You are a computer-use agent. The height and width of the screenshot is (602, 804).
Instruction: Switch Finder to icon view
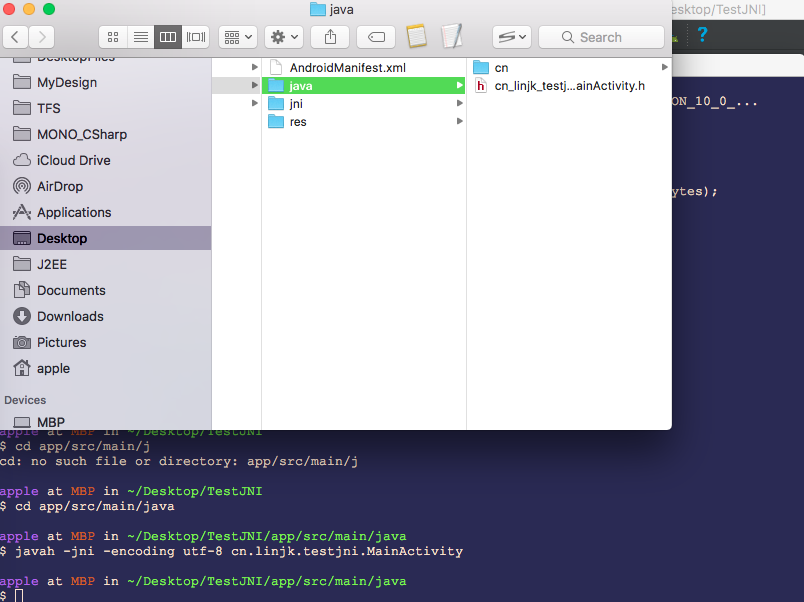113,37
